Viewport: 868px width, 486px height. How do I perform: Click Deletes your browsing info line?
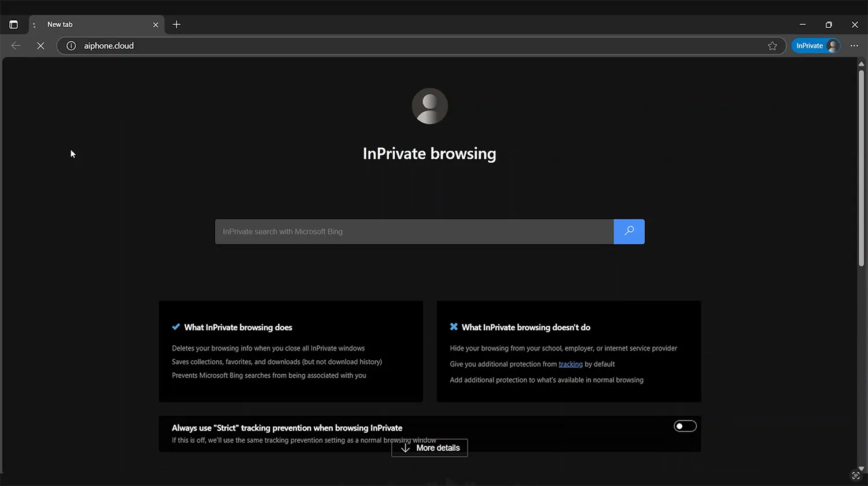pyautogui.click(x=268, y=348)
